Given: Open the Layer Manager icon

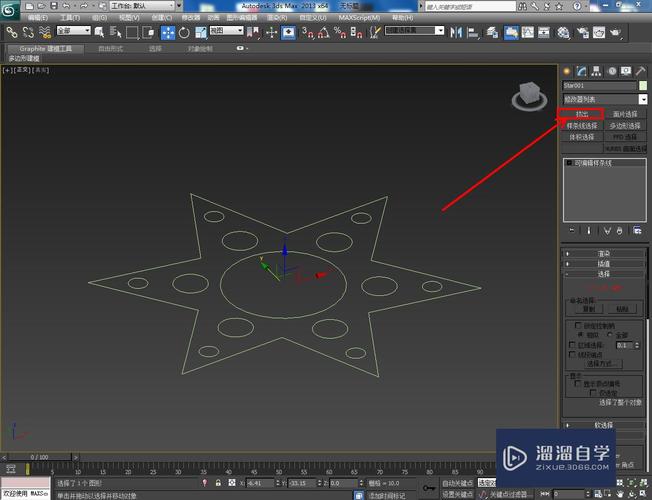Looking at the screenshot, I should 492,32.
